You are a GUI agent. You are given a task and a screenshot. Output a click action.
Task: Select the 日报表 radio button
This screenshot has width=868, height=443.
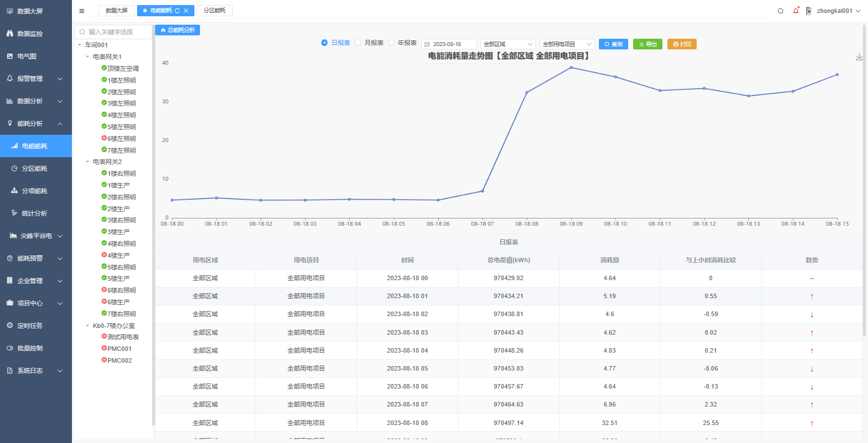pos(324,43)
